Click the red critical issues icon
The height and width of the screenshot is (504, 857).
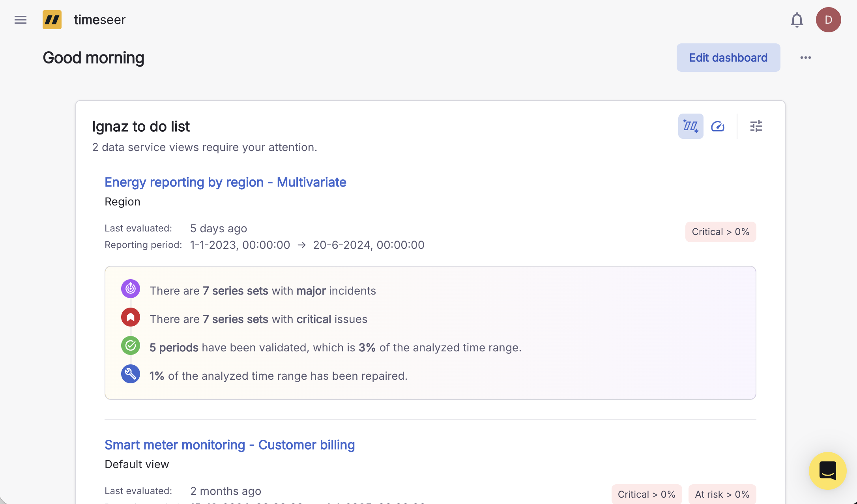click(x=131, y=317)
